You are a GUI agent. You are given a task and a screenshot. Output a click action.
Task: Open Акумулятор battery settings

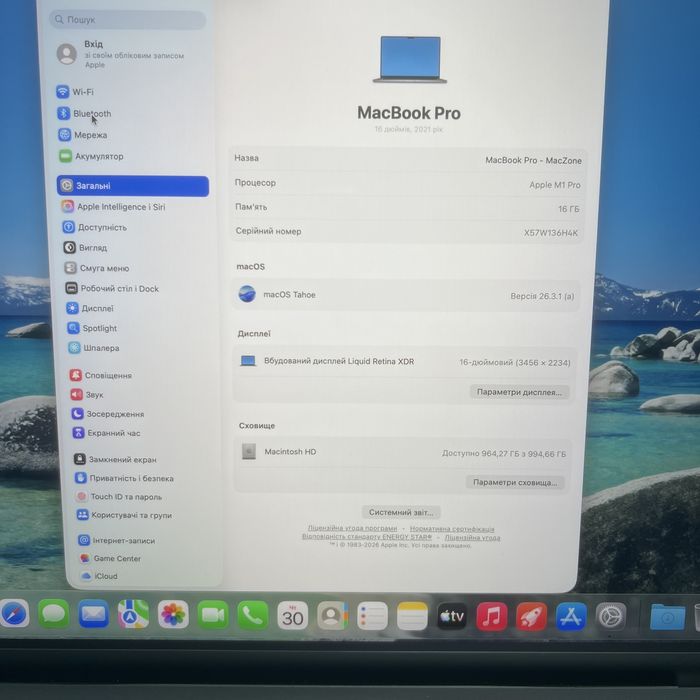[x=91, y=156]
